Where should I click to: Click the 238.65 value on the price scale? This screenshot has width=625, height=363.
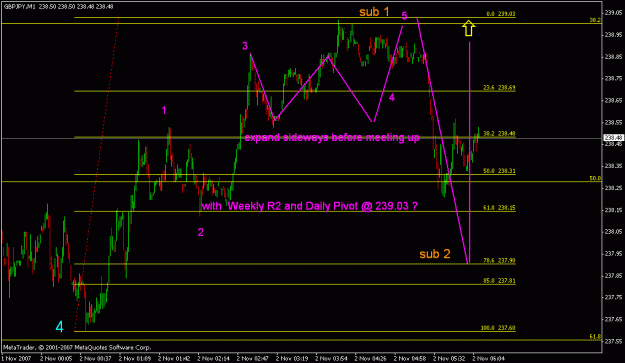pos(614,100)
